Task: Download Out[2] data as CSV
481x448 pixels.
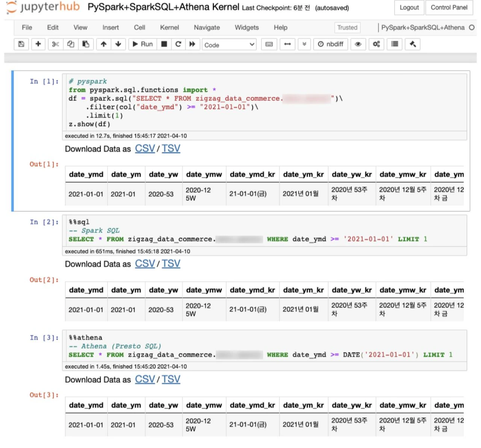Action: tap(145, 264)
